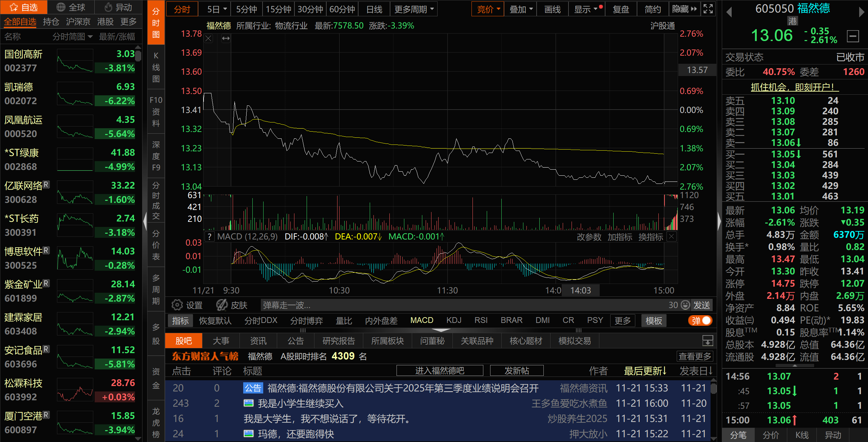The height and width of the screenshot is (442, 868).
Task: Click the minus box beside price
Action: pos(853,36)
